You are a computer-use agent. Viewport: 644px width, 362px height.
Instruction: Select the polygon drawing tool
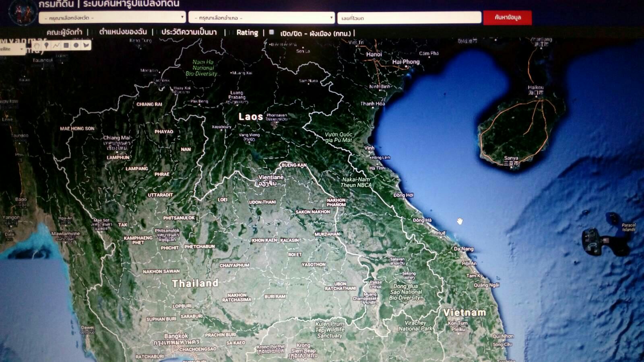(x=86, y=45)
